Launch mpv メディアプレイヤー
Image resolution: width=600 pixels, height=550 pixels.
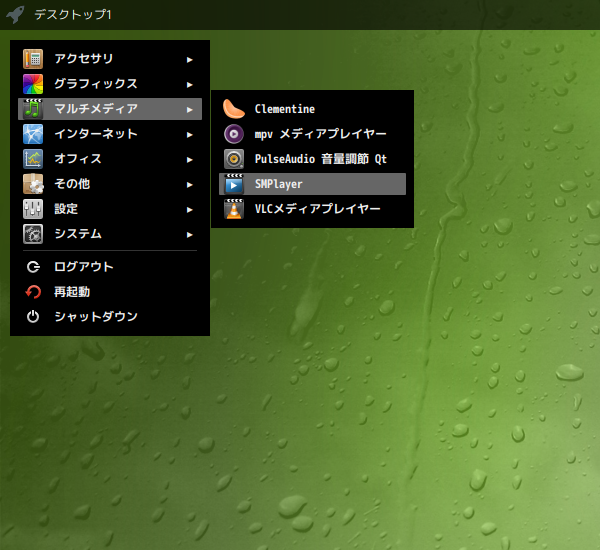click(312, 134)
